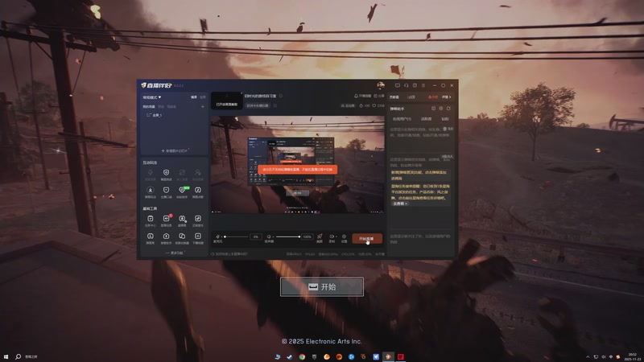644x362 pixels.
Task: Click the taskbar clock
Action: (633, 356)
